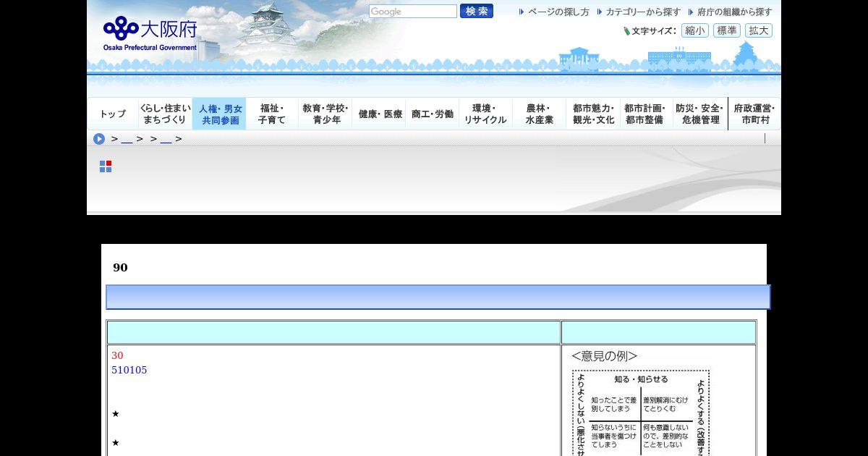The image size is (868, 456).
Task: Set text size to 標準
Action: (727, 30)
